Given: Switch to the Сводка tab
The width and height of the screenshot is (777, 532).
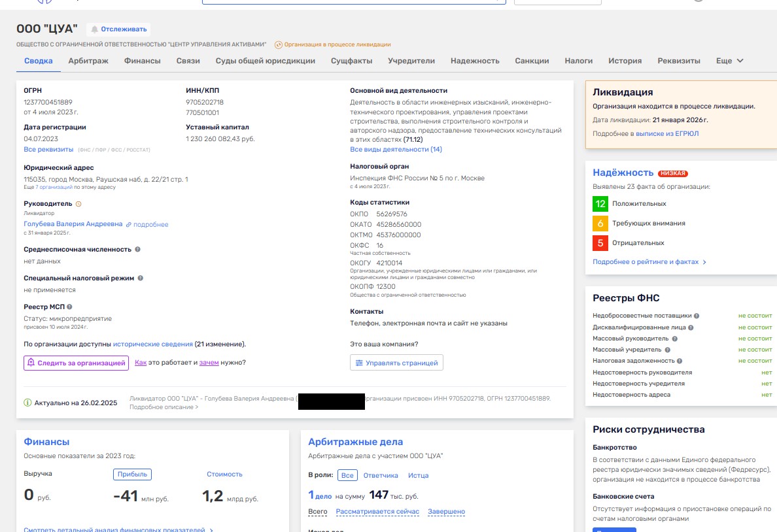Looking at the screenshot, I should coord(38,61).
